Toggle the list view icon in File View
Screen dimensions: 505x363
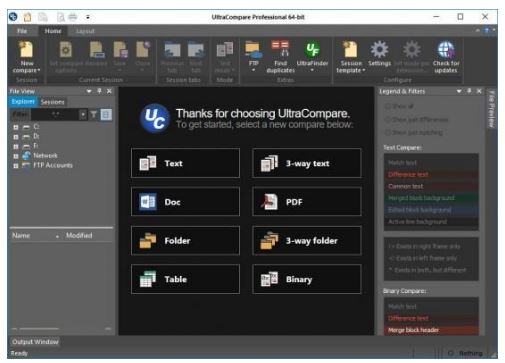106,115
